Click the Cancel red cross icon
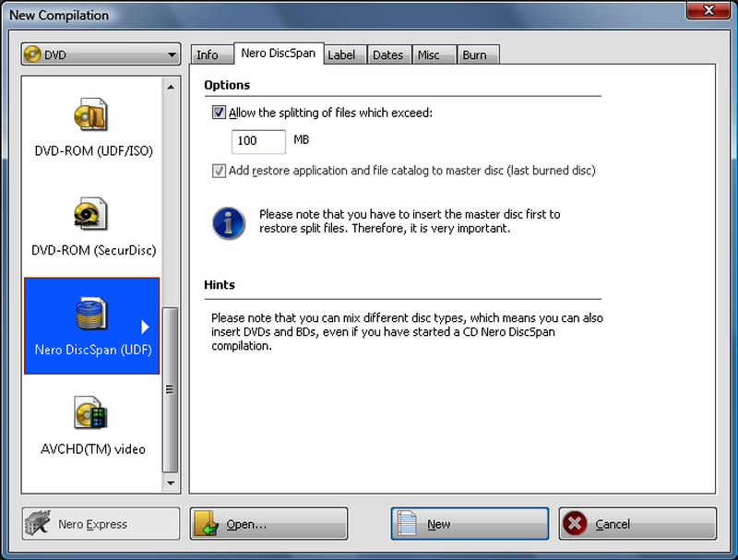Image resolution: width=738 pixels, height=560 pixels. click(574, 523)
